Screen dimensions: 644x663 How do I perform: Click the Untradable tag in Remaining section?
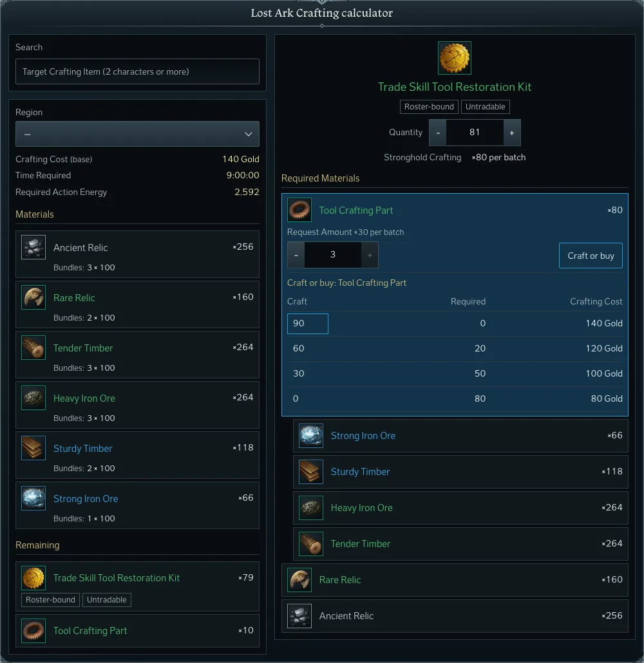tap(107, 599)
